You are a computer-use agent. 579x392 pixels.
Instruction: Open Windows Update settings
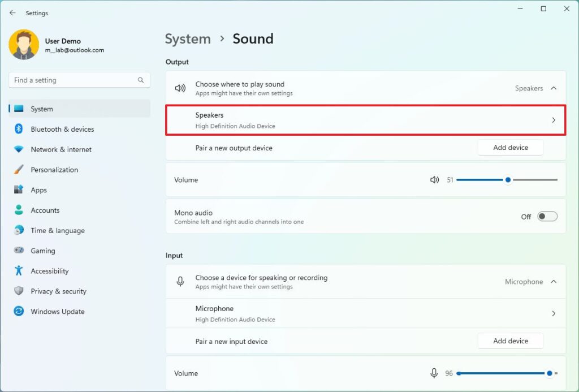pyautogui.click(x=57, y=311)
